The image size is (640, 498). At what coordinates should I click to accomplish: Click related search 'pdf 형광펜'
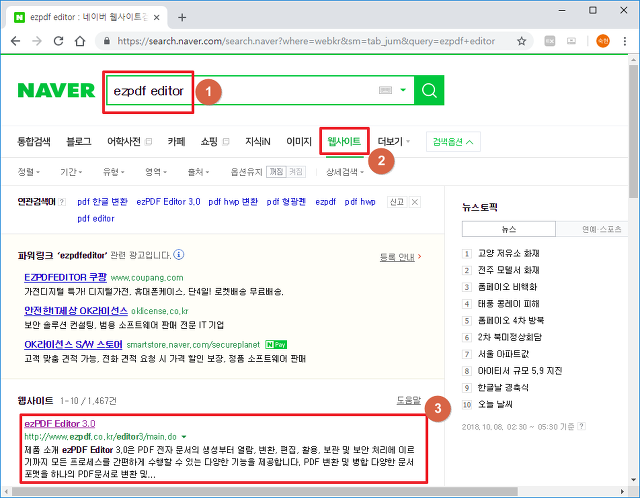pos(286,202)
